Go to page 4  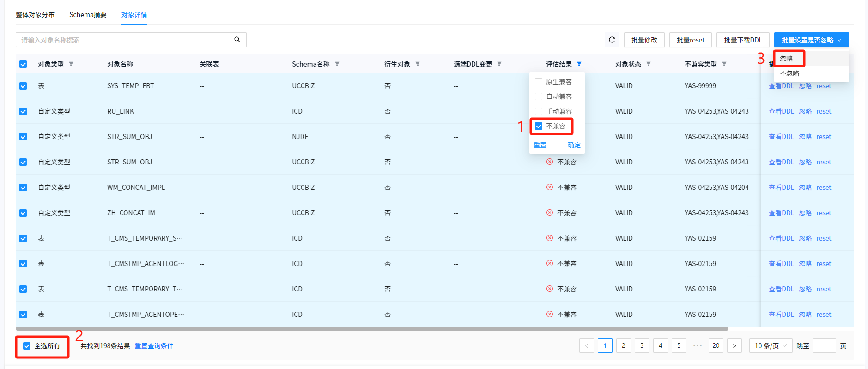(661, 345)
